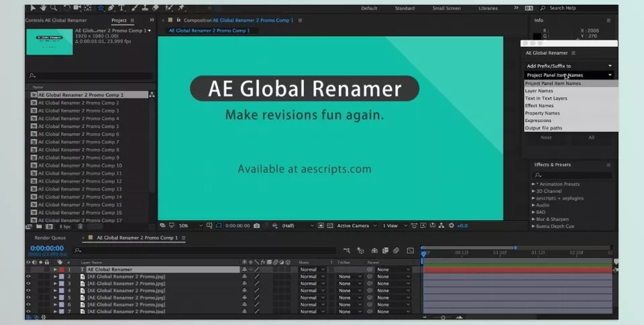Switch to Small Screen workspace
Screen dimensions: 644x325
pos(446,8)
